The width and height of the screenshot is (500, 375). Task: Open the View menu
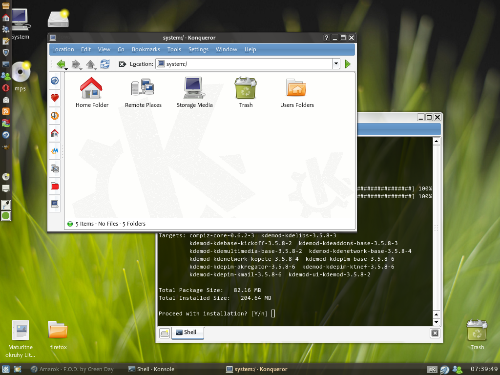click(x=104, y=49)
